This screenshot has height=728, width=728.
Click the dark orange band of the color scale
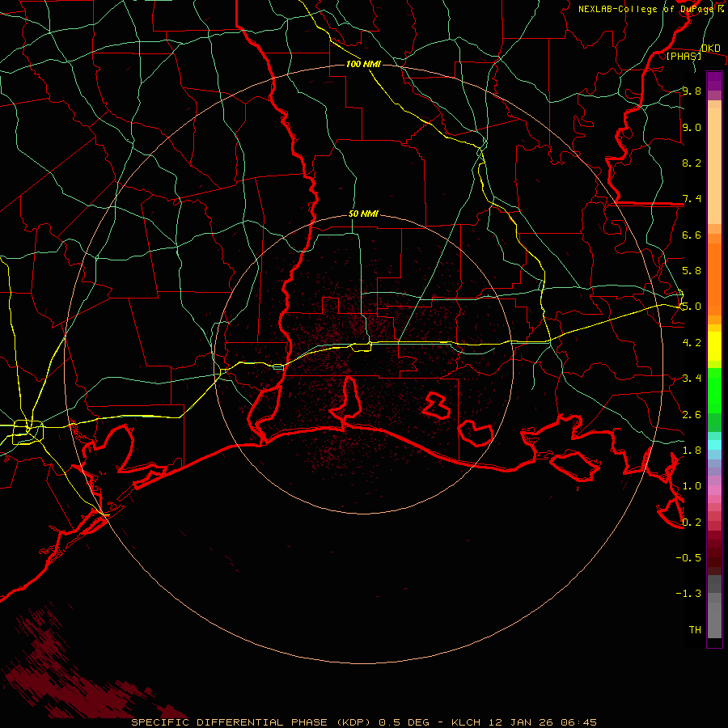[x=714, y=280]
